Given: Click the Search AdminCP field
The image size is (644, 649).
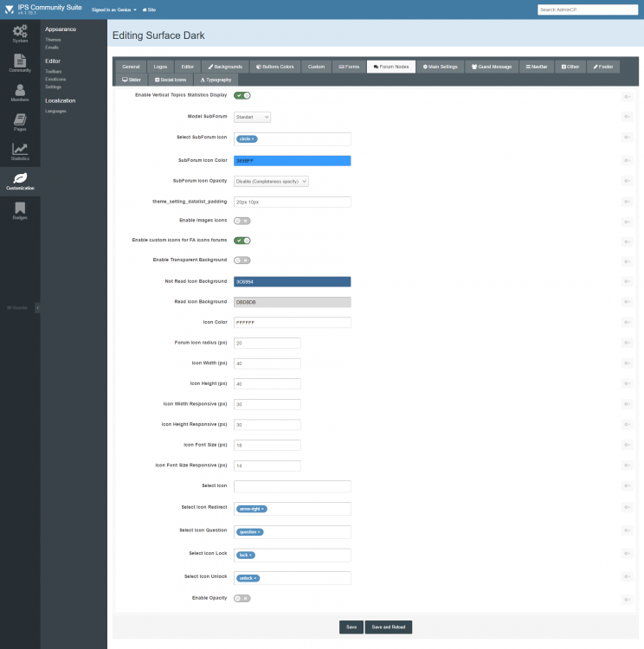Looking at the screenshot, I should (587, 10).
